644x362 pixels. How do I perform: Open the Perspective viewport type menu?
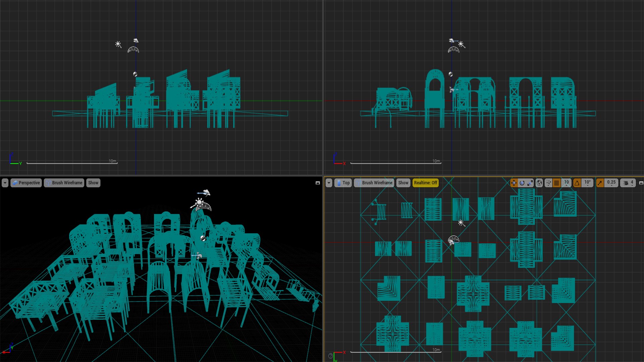pyautogui.click(x=26, y=183)
